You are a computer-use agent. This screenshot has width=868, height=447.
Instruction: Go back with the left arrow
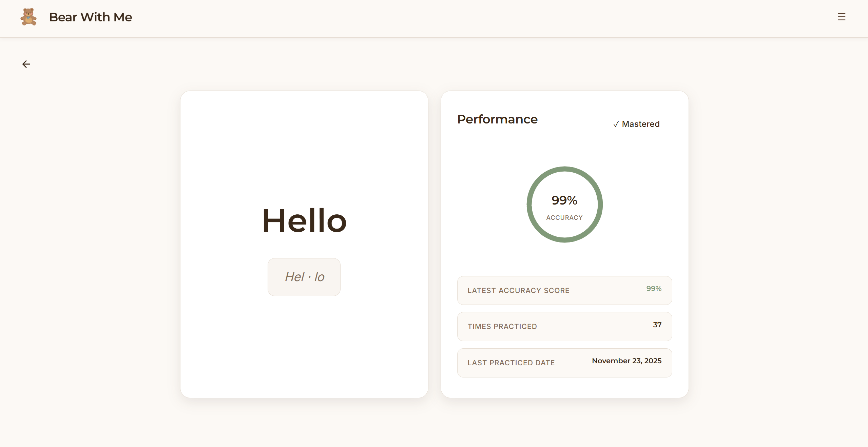coord(26,64)
